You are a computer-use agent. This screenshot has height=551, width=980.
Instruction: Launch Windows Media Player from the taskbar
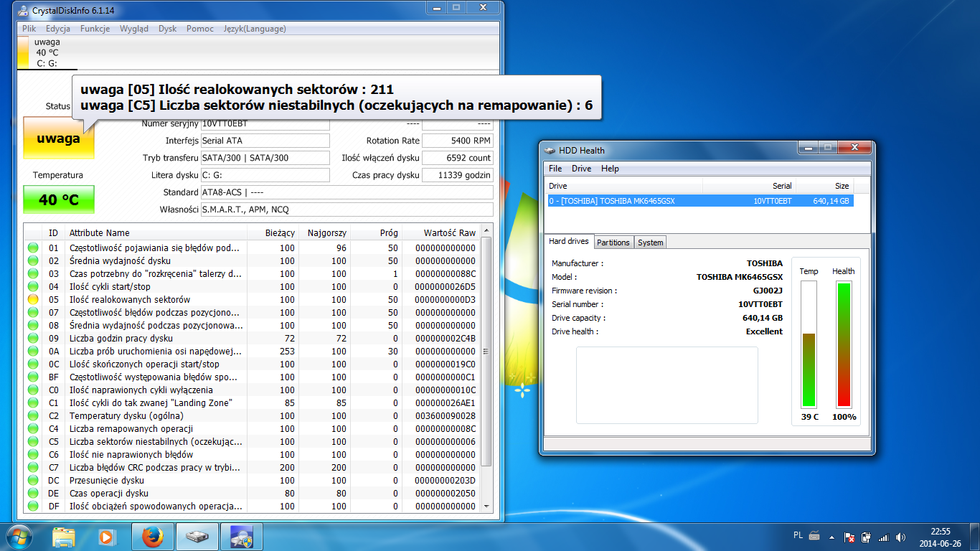tap(106, 537)
